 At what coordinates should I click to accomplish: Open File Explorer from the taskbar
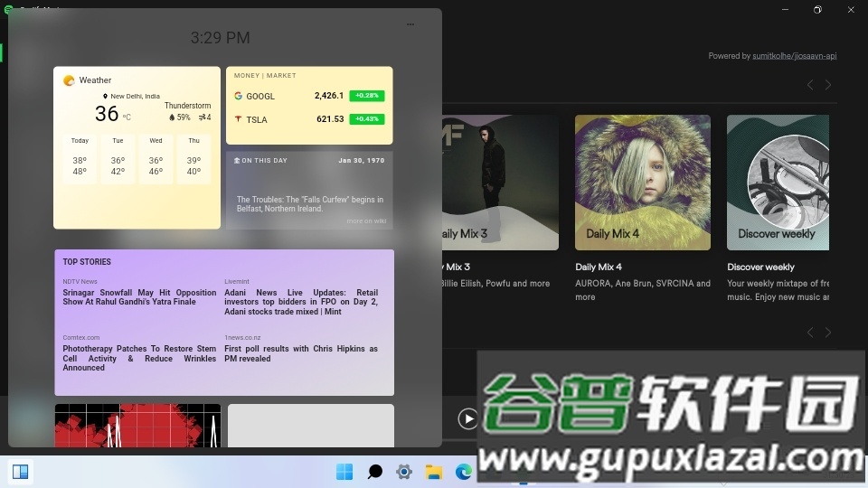click(433, 472)
